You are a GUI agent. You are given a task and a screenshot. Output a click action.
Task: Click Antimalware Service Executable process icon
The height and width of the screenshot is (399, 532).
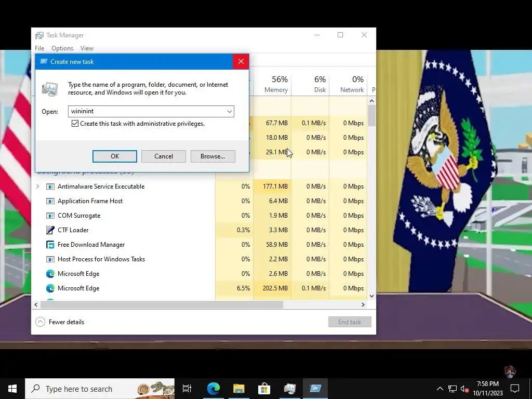tap(50, 187)
